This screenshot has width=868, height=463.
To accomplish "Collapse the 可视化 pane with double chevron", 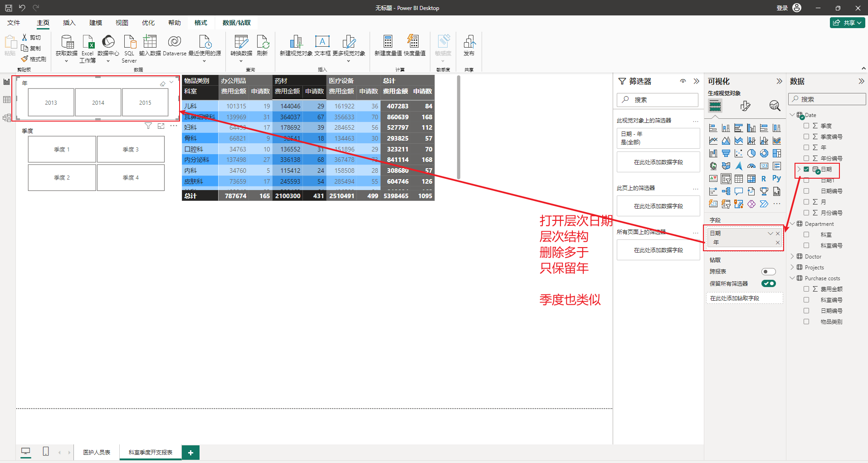I will click(x=779, y=81).
